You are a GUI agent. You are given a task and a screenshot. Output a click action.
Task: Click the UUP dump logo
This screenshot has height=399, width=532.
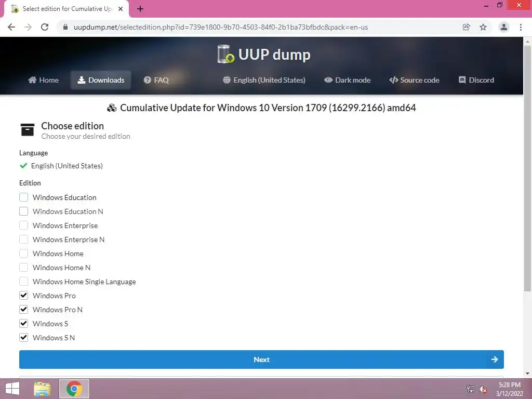pyautogui.click(x=263, y=54)
